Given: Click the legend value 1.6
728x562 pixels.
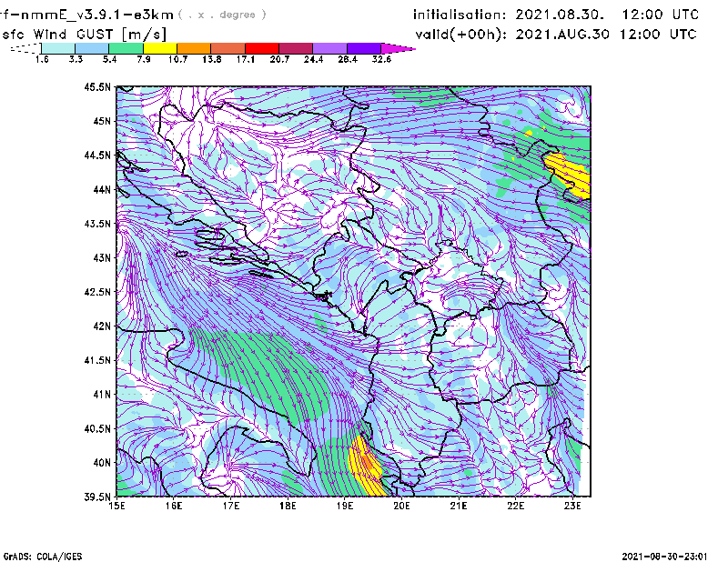Looking at the screenshot, I should (42, 59).
